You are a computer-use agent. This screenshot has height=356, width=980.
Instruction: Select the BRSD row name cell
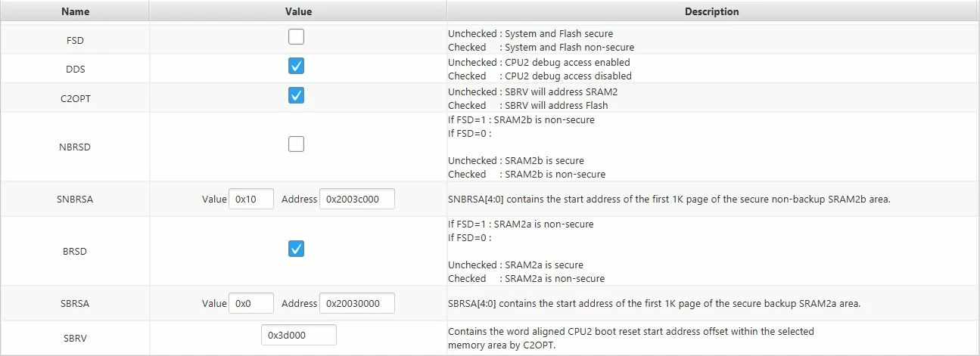point(75,252)
